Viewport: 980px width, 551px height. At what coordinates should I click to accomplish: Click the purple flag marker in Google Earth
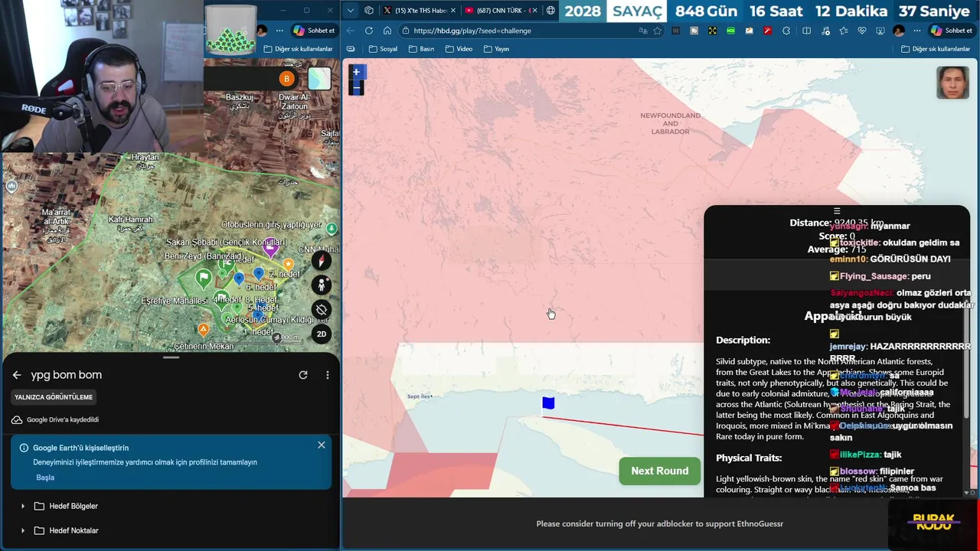[269, 247]
